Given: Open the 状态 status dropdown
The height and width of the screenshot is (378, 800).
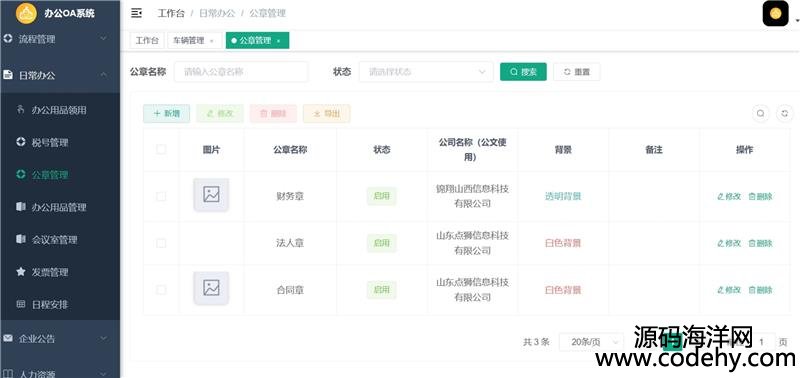Looking at the screenshot, I should (x=426, y=72).
